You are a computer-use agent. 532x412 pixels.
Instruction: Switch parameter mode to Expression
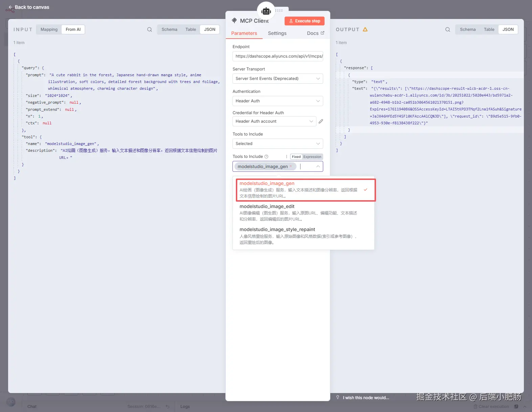coord(312,157)
